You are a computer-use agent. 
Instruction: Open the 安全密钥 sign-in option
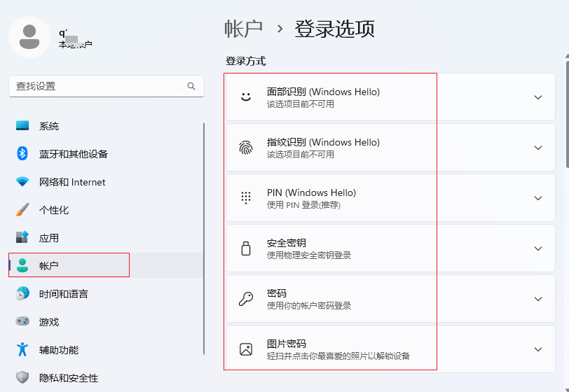click(390, 248)
